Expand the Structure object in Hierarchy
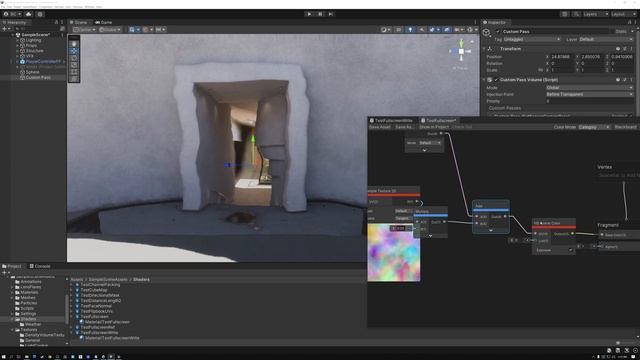Screen dimensions: 640x360 click(18, 51)
